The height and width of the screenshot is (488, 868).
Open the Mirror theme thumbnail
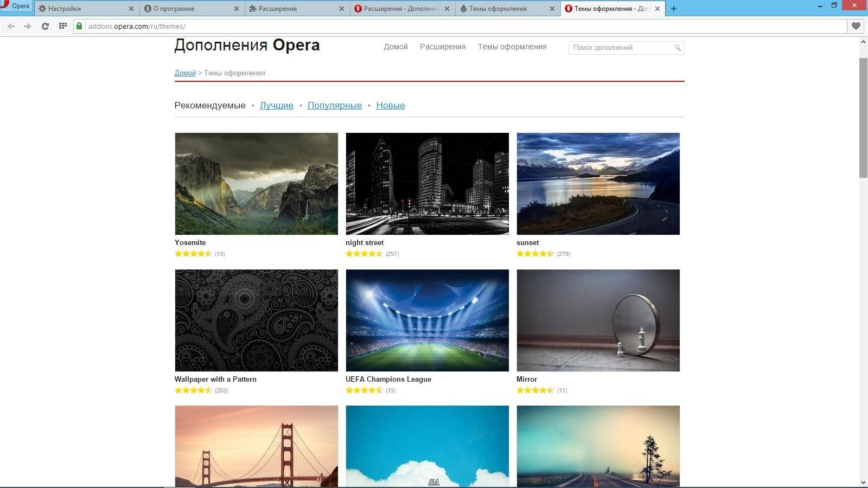pos(598,320)
